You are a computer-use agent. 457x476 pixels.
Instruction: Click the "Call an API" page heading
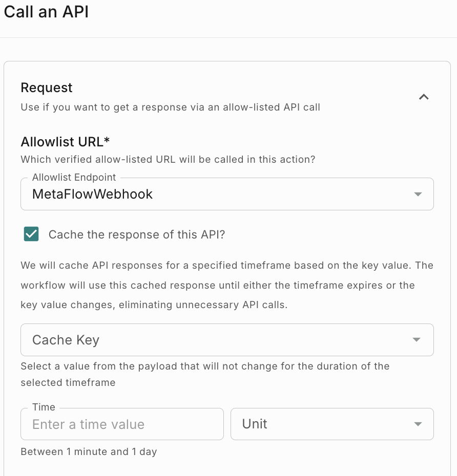(46, 12)
